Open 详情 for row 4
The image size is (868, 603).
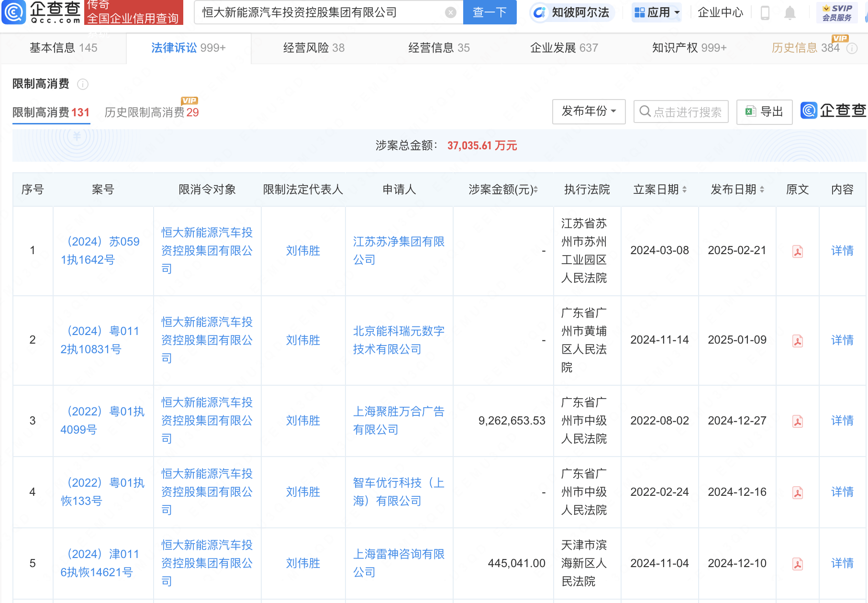[x=842, y=492]
